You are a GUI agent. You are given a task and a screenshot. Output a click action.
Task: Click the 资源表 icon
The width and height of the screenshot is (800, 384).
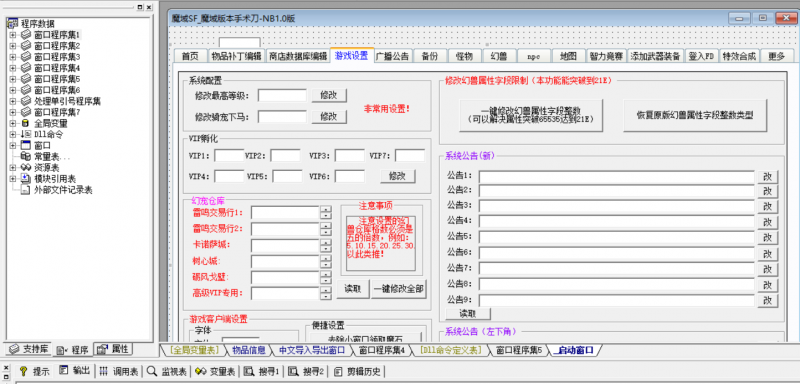coord(26,168)
